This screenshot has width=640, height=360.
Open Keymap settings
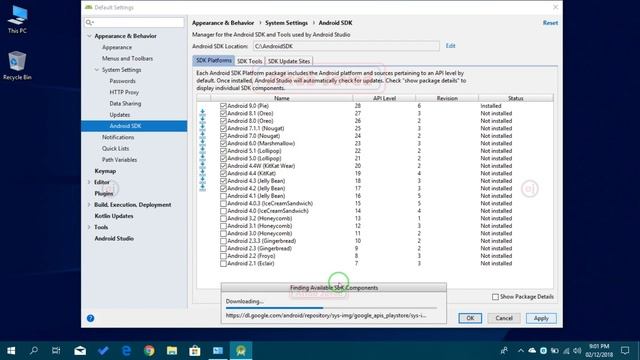tap(105, 171)
